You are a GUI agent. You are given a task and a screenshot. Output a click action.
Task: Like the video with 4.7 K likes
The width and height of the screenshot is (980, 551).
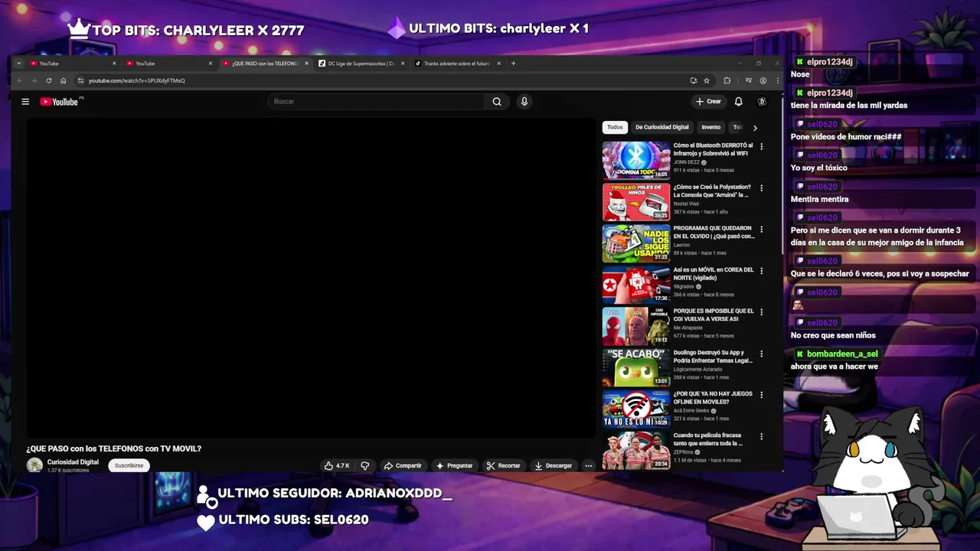coord(336,465)
